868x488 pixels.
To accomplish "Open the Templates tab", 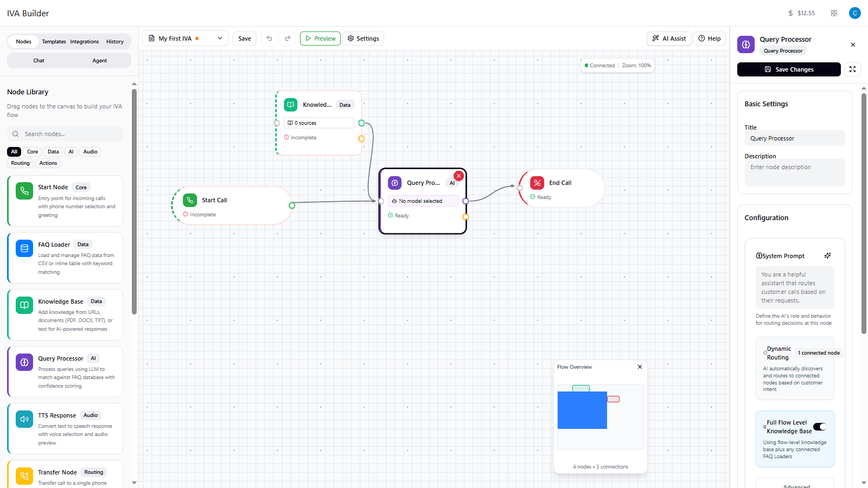I will pyautogui.click(x=54, y=41).
